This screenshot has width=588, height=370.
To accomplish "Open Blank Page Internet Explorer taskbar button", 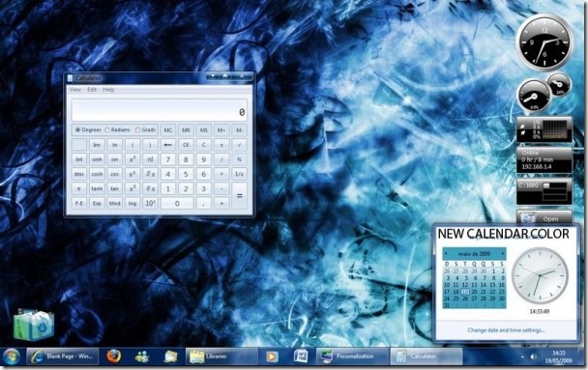I will (x=63, y=356).
